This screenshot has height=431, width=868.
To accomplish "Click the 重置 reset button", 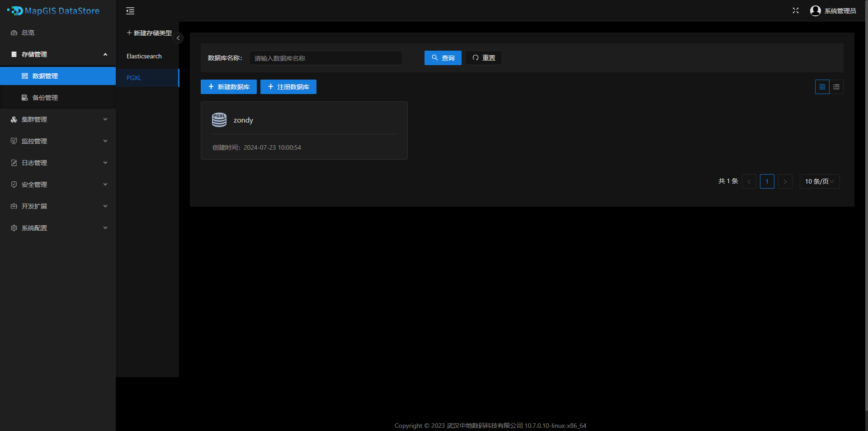I will coord(484,58).
